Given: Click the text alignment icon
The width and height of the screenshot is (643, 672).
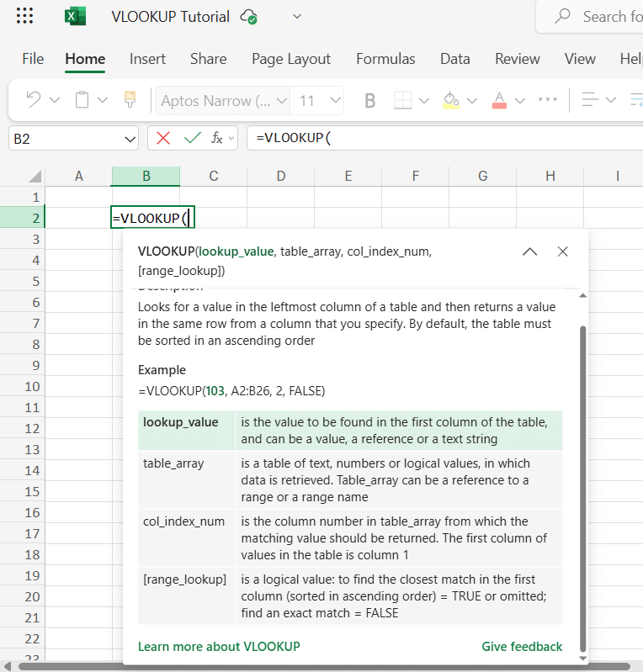Looking at the screenshot, I should (590, 100).
